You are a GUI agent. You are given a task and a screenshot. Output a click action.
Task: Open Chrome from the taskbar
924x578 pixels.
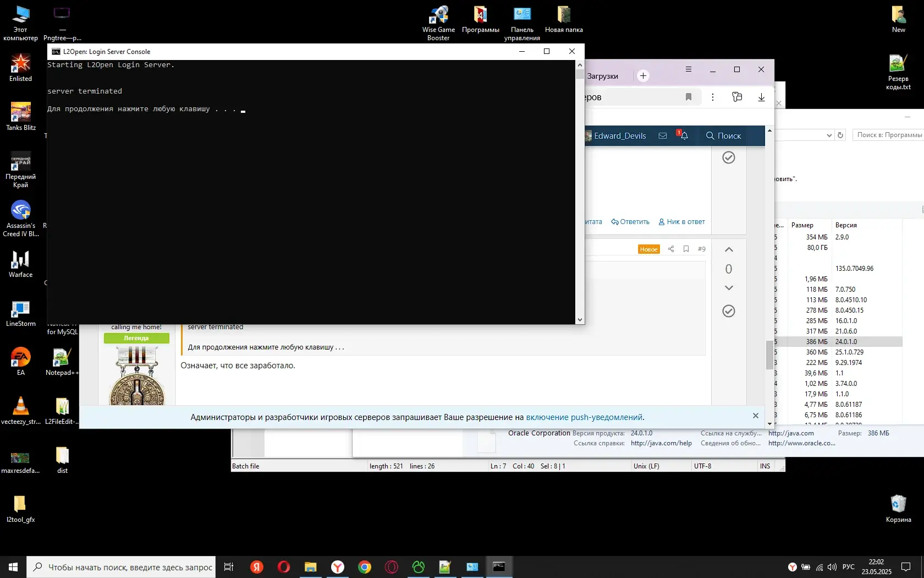pyautogui.click(x=365, y=567)
